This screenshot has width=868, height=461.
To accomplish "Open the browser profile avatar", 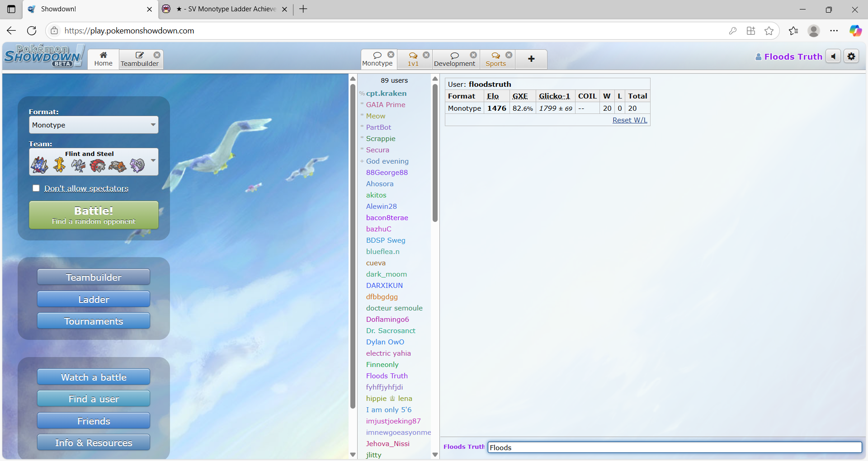I will click(x=814, y=30).
